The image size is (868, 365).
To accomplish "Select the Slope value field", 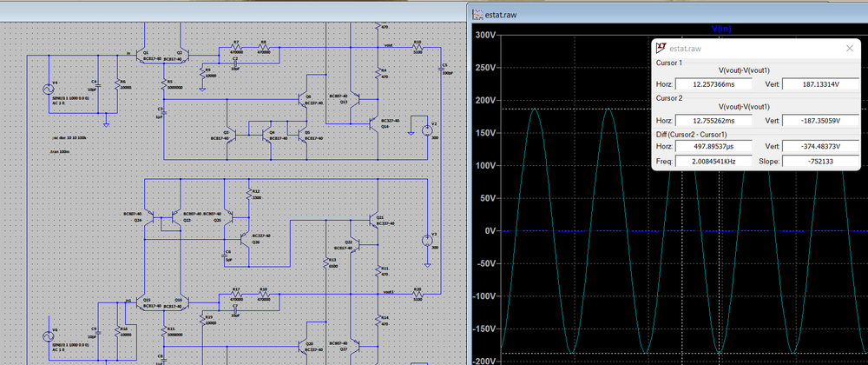I will point(819,161).
